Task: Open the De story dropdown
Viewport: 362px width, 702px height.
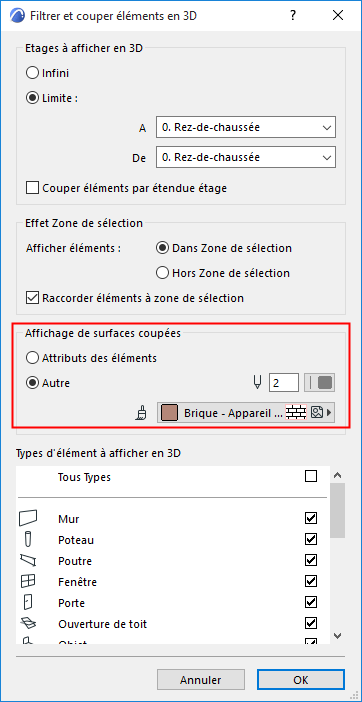Action: 246,158
